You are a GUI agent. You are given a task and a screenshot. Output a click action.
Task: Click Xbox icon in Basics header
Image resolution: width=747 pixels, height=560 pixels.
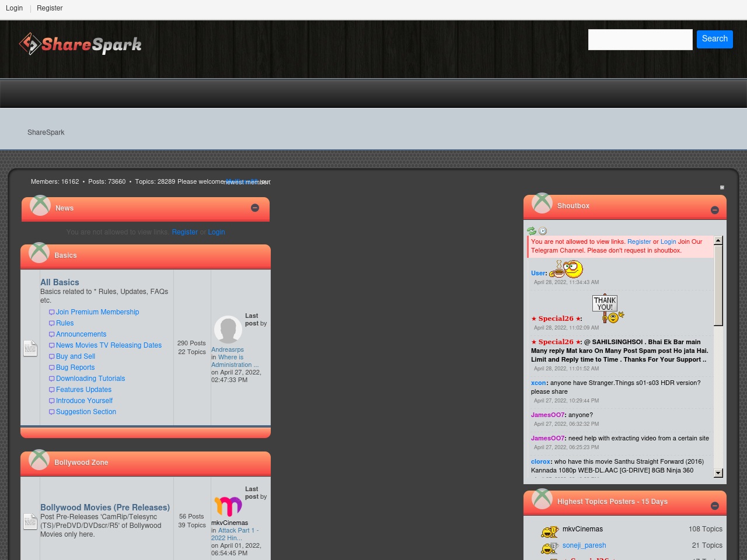point(39,253)
